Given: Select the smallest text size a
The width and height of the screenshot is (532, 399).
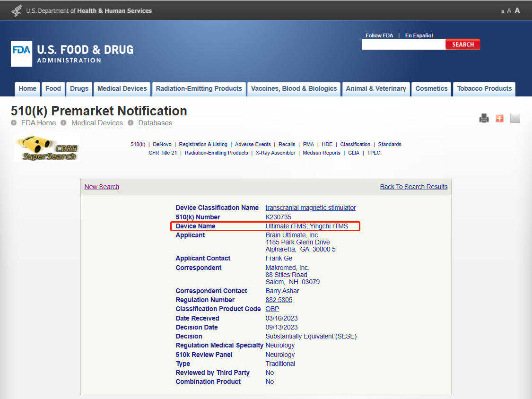Looking at the screenshot, I should tap(503, 11).
